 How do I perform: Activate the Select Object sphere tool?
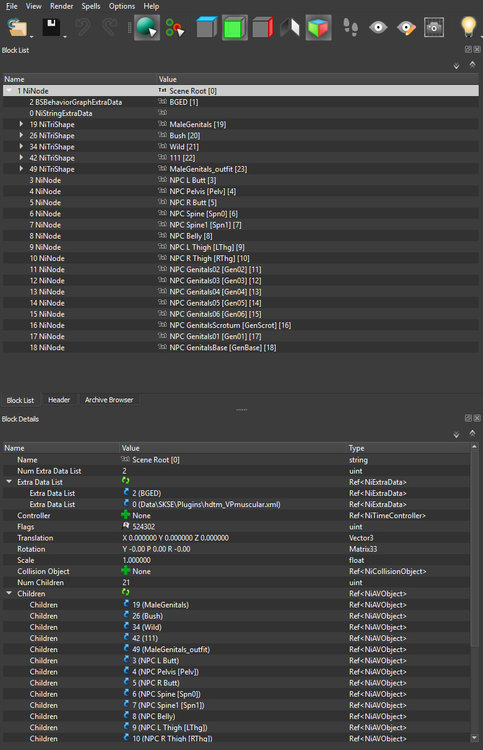[x=146, y=27]
